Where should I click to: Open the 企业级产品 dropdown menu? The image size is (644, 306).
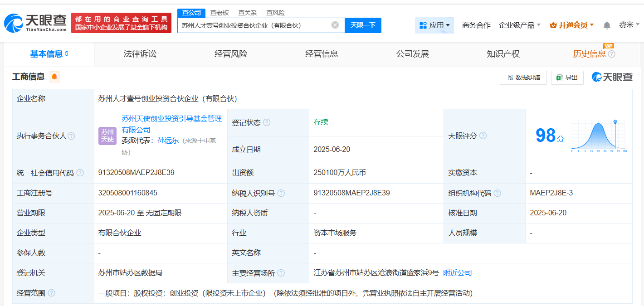[519, 25]
